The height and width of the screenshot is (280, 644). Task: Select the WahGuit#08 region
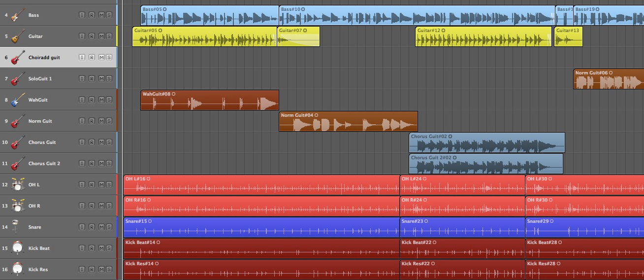click(210, 100)
